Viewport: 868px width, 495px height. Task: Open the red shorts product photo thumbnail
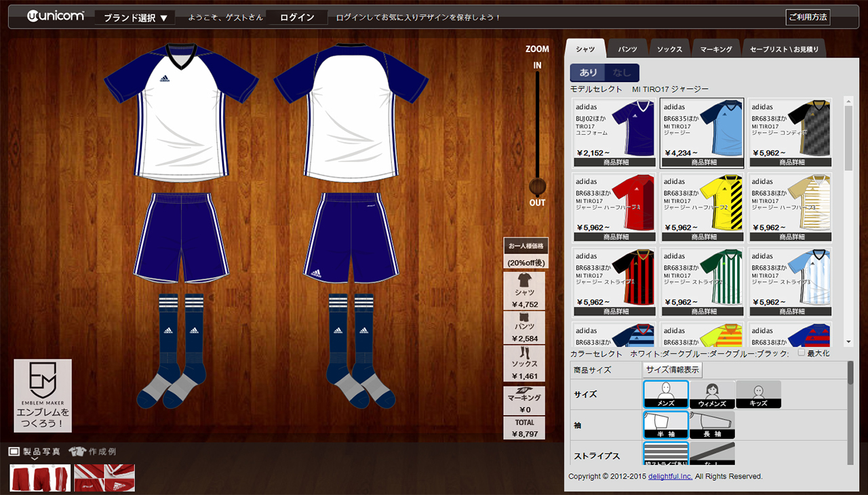tap(40, 477)
